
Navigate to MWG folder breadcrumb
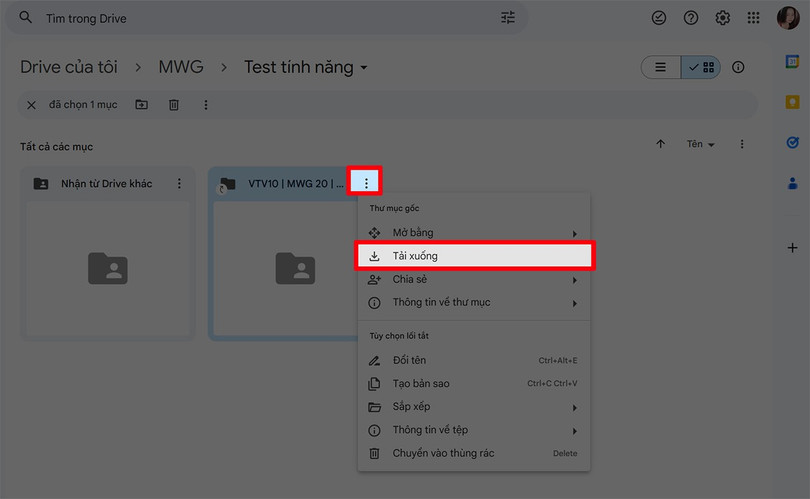[181, 68]
